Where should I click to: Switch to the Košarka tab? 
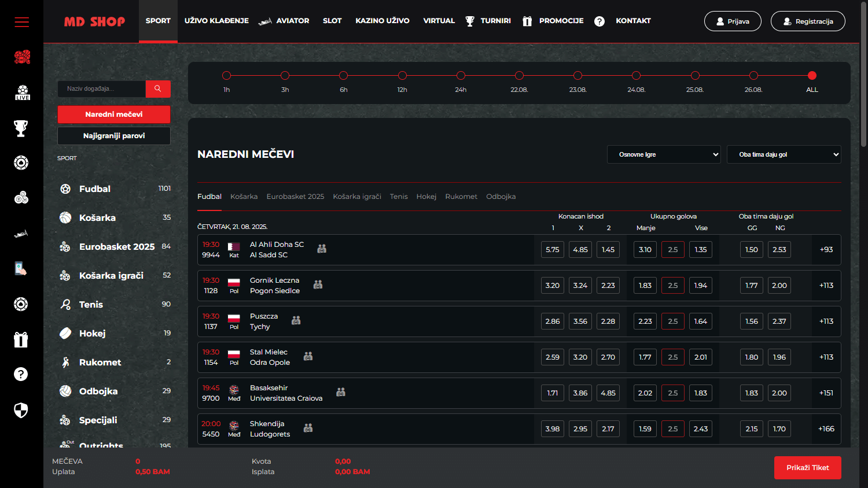click(244, 197)
